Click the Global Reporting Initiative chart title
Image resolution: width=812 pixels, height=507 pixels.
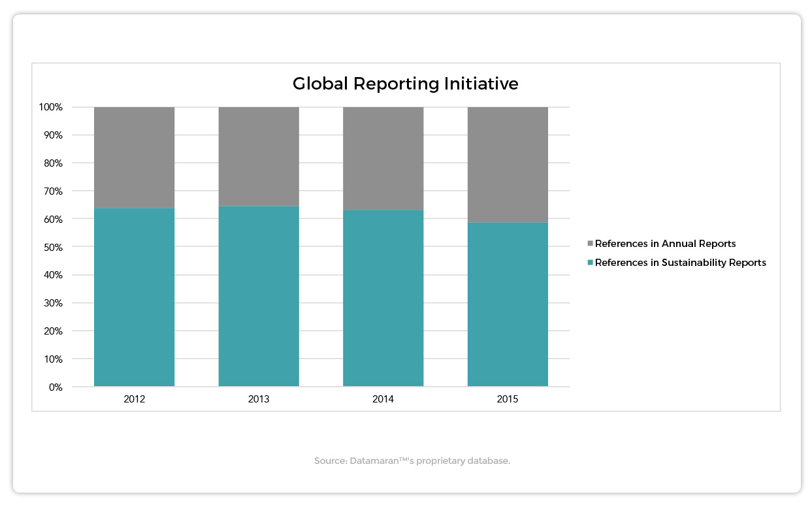pyautogui.click(x=406, y=84)
